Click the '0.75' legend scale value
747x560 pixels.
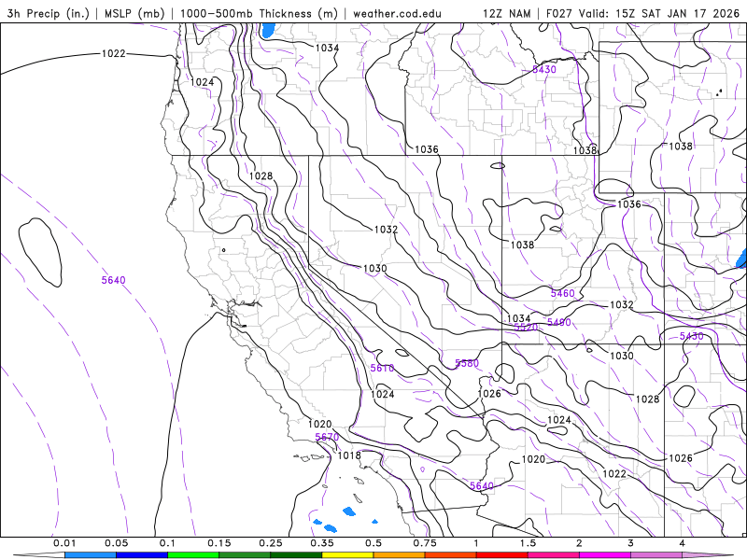(x=425, y=543)
